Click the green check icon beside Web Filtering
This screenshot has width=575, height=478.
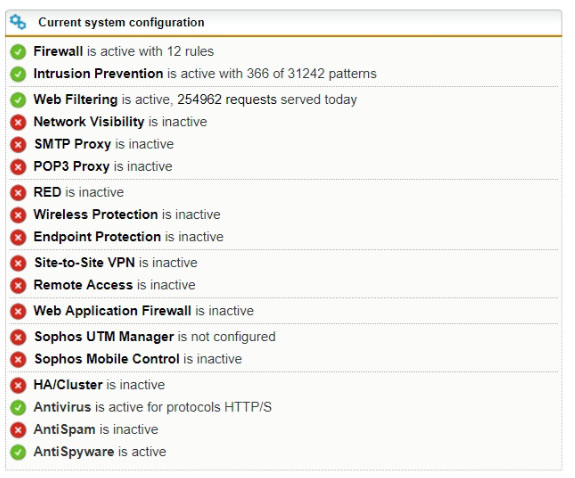pyautogui.click(x=18, y=100)
